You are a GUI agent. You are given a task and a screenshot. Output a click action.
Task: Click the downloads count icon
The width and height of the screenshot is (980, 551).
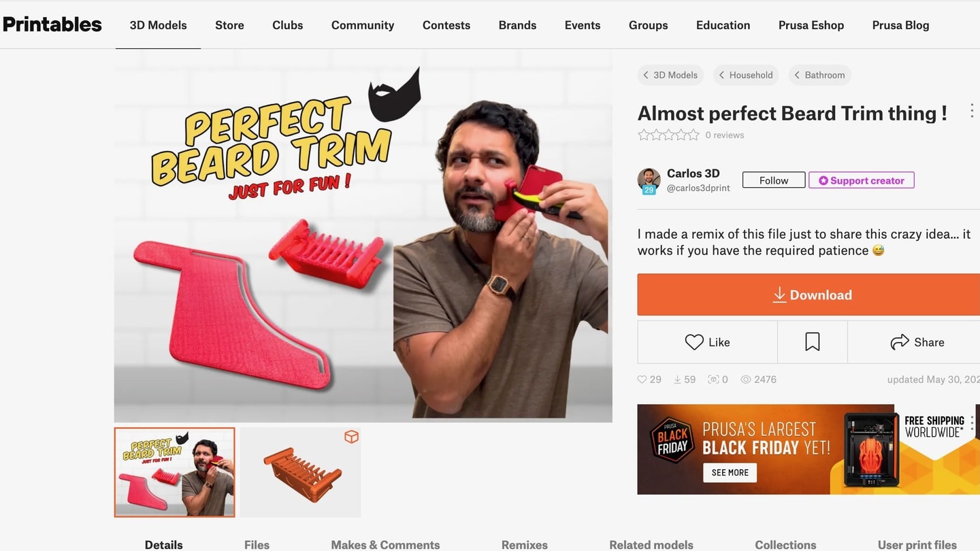click(x=677, y=380)
